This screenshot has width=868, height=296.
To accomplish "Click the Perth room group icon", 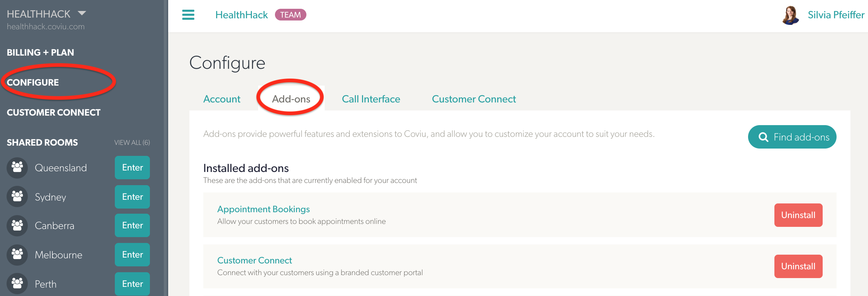I will (x=17, y=284).
